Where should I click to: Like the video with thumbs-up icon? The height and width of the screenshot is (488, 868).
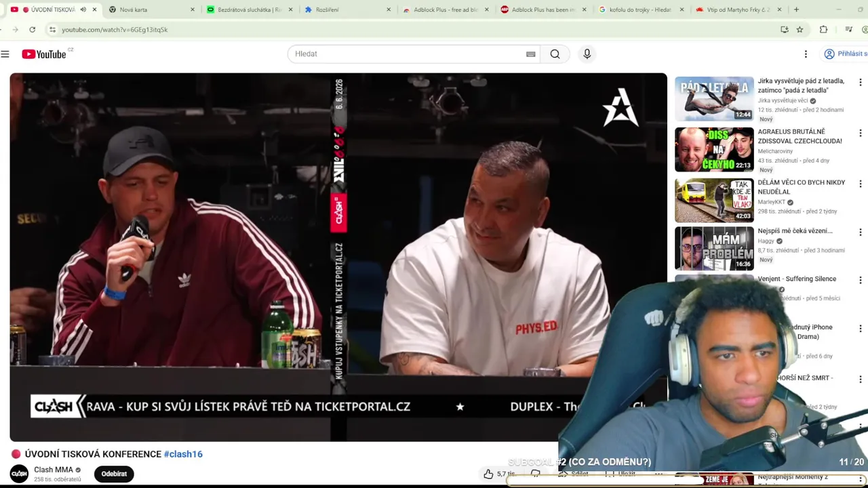pyautogui.click(x=488, y=474)
